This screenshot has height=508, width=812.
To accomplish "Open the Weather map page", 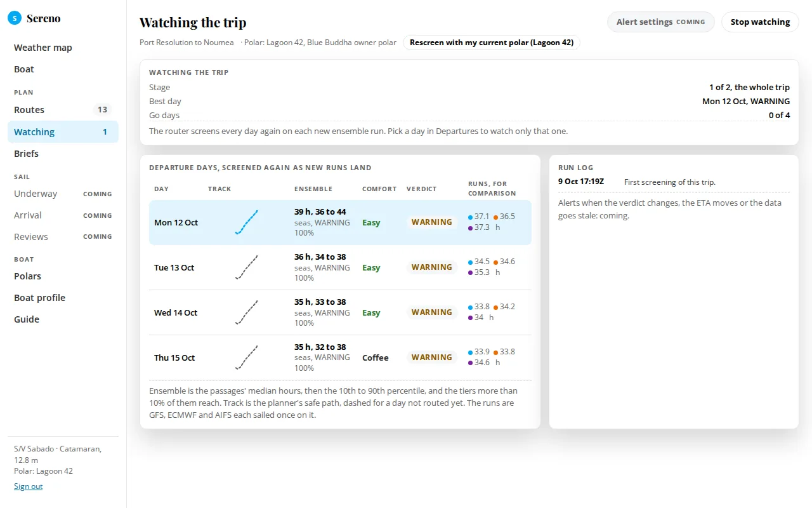I will click(x=63, y=48).
